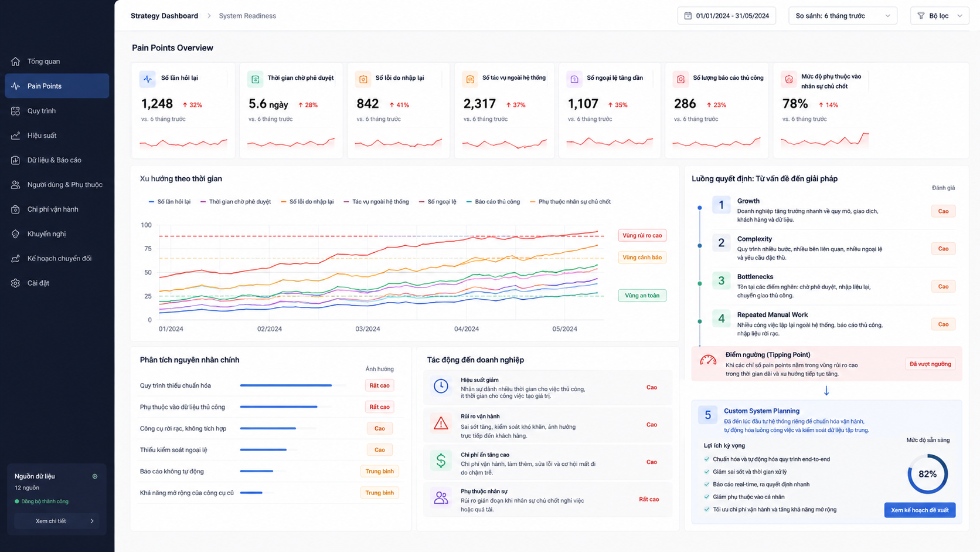Click the Hiệu suất chart icon

[16, 136]
